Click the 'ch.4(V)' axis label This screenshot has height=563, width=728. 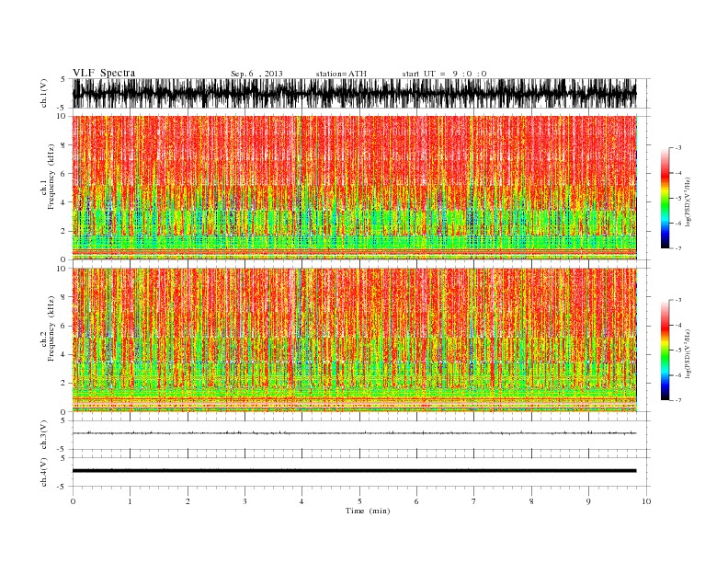(x=44, y=472)
